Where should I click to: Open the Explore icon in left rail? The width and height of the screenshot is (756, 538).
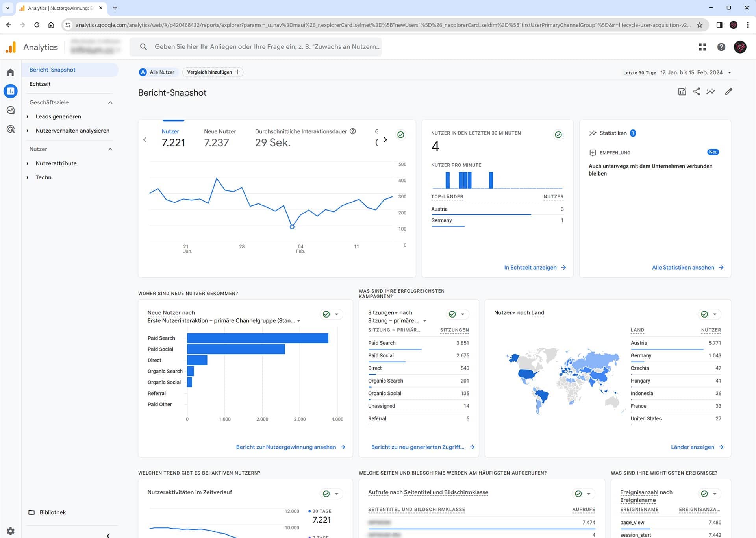(x=11, y=110)
